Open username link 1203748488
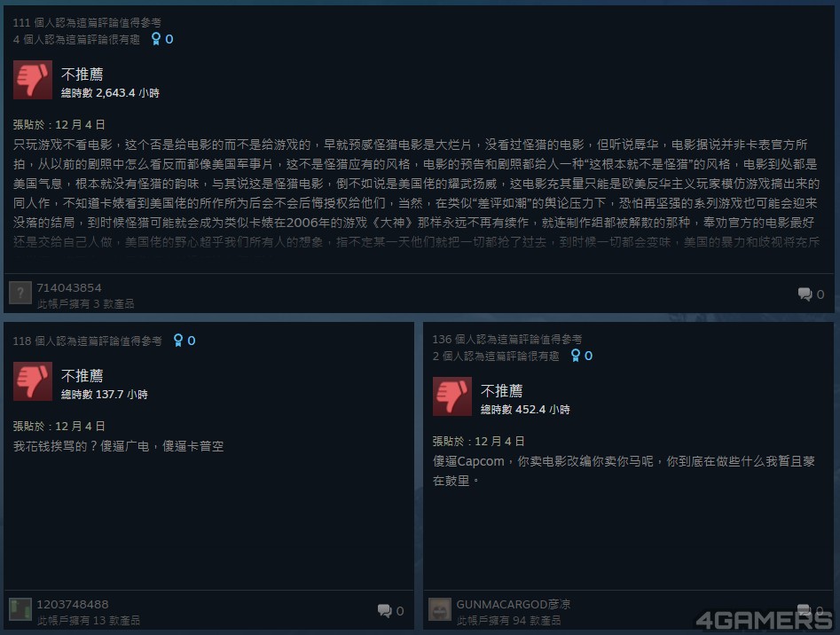This screenshot has height=635, width=840. click(73, 605)
